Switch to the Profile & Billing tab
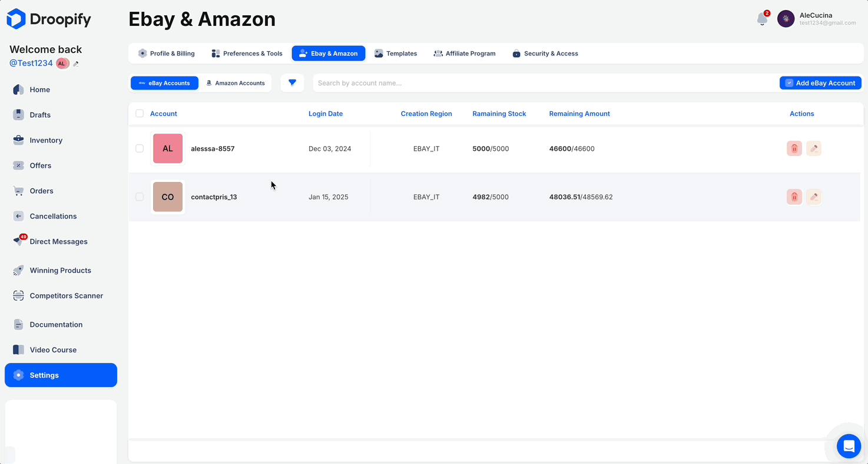 (x=167, y=54)
